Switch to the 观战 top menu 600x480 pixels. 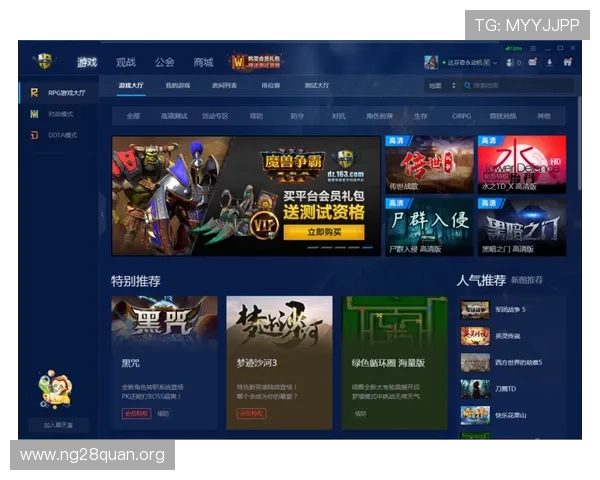pyautogui.click(x=126, y=62)
